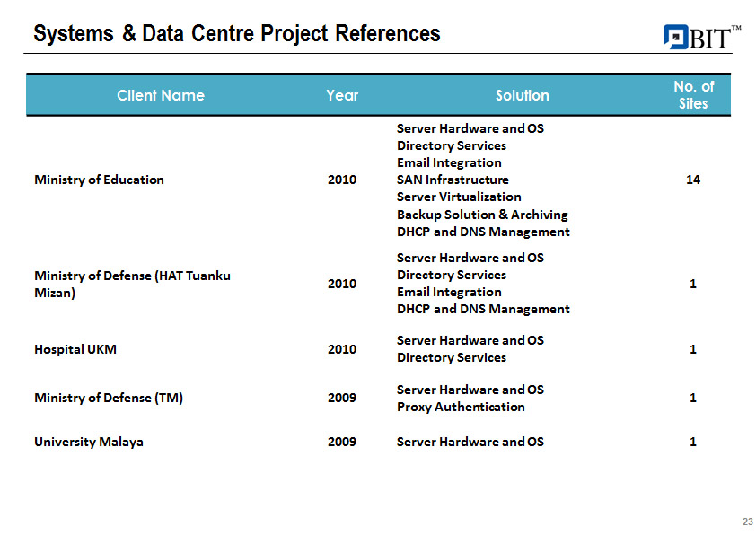756x535 pixels.
Task: Click the Proxy Authentication solution line
Action: pyautogui.click(x=461, y=407)
